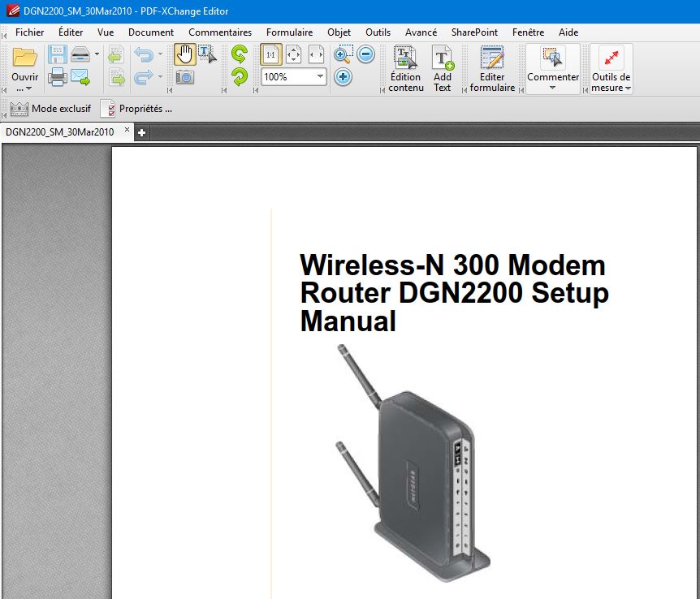700x599 pixels.
Task: Zoom in with the plus icon
Action: [343, 77]
